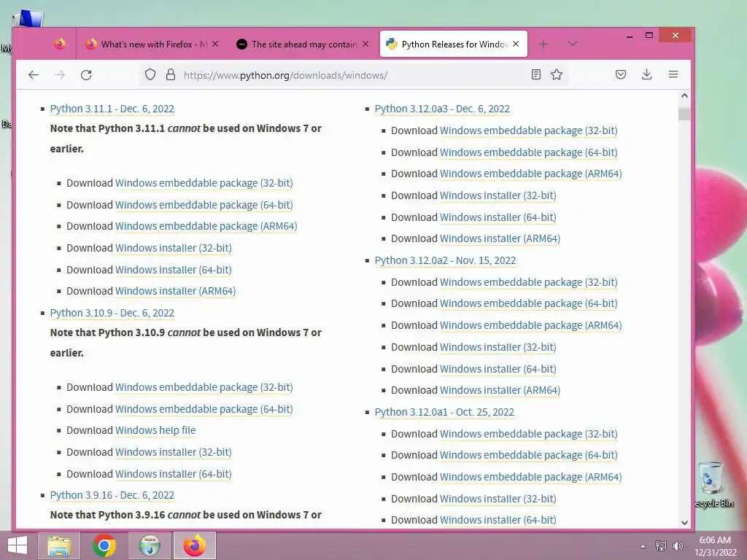Open the Save to Pocket icon
The image size is (747, 560).
[620, 74]
